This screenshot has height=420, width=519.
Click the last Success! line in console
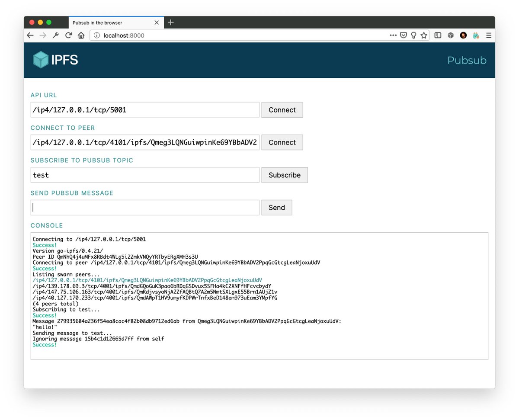pos(45,345)
